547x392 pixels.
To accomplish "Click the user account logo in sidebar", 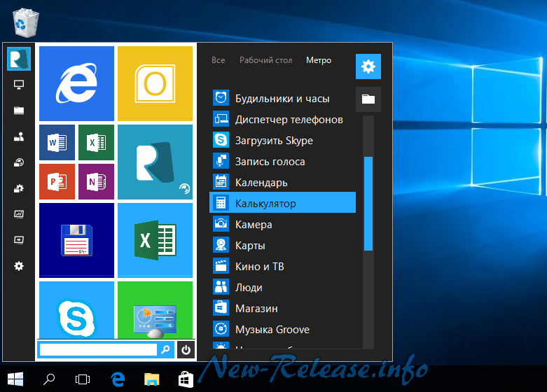I will (x=19, y=59).
